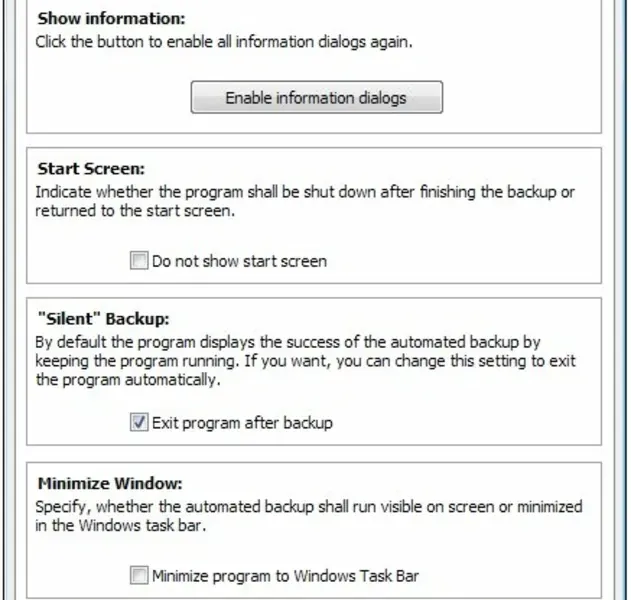Click the 'Minimize program to Windows Task Bar' label

coord(285,576)
